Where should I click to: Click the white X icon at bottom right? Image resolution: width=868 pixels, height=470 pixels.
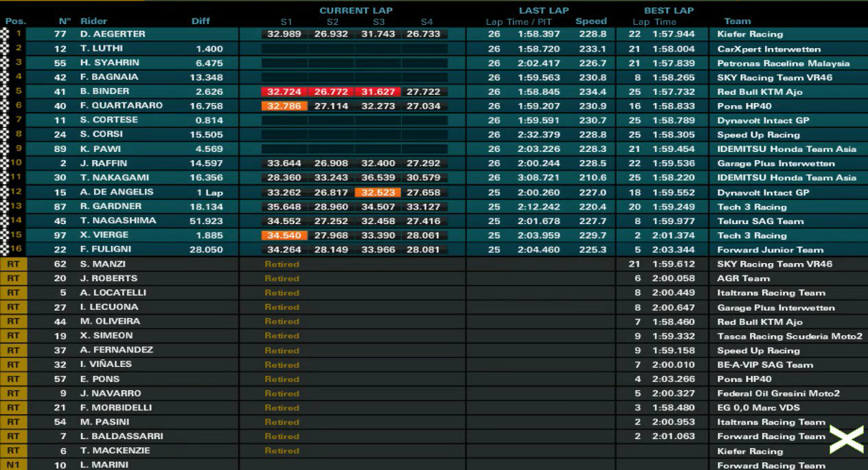click(846, 439)
